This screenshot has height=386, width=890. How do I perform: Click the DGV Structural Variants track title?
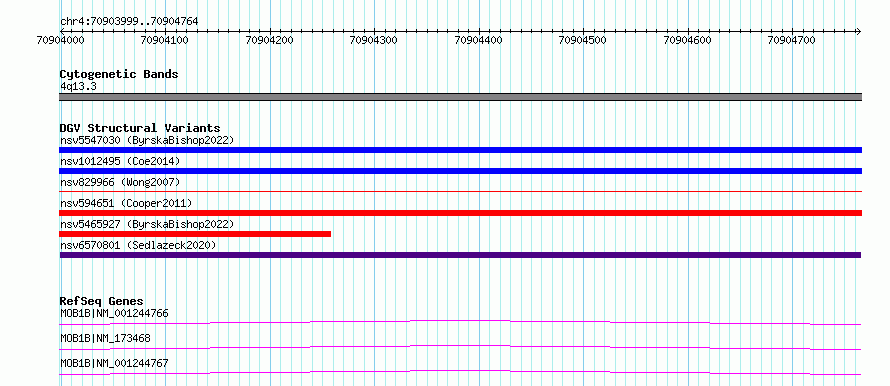[140, 128]
